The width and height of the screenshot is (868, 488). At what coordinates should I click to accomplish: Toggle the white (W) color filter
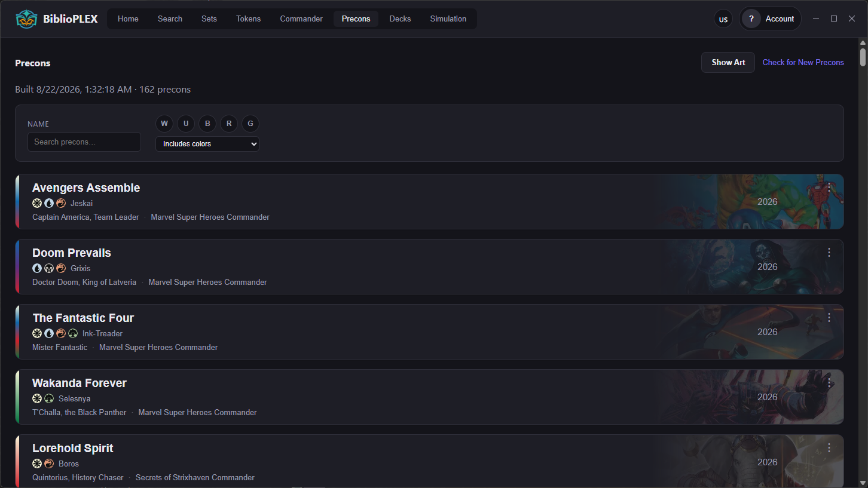(164, 124)
